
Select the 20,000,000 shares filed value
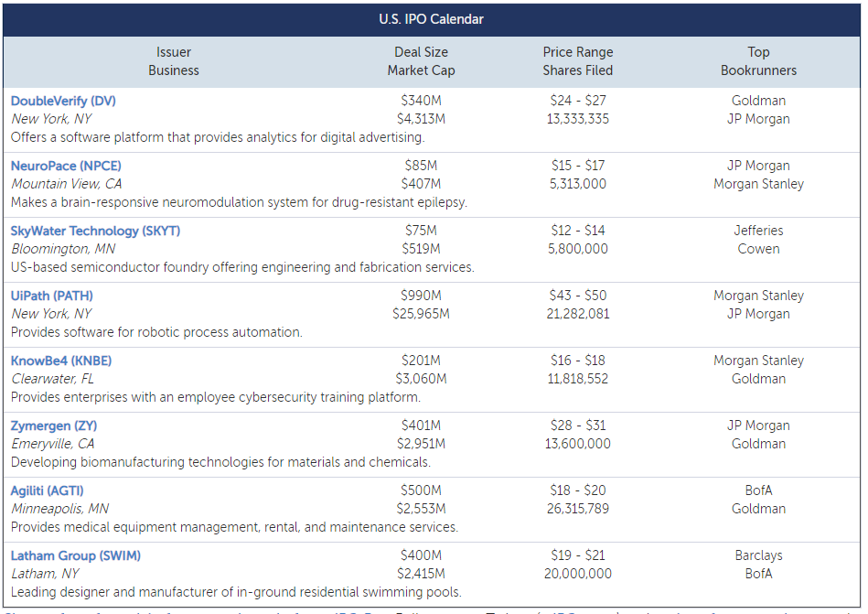tap(578, 574)
